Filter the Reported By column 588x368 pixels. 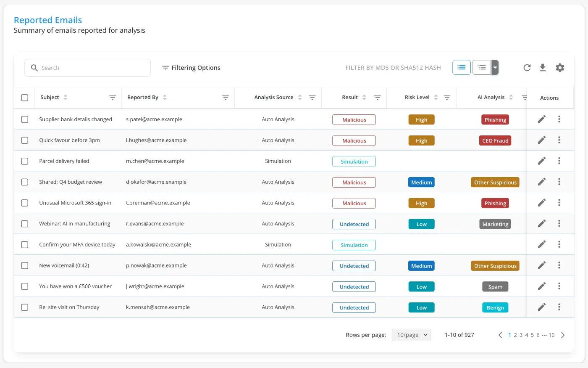[x=226, y=98]
